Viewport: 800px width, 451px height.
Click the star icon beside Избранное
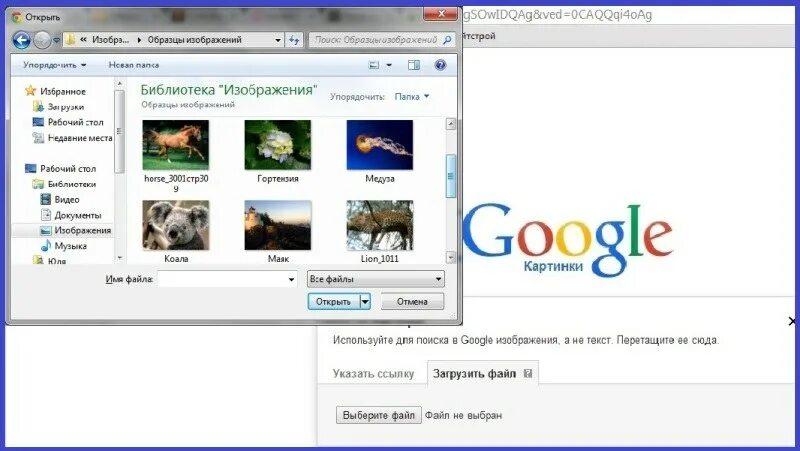31,91
